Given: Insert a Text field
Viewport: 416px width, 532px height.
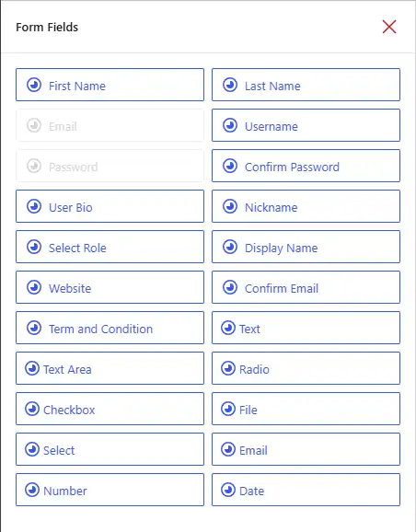Looking at the screenshot, I should click(306, 328).
